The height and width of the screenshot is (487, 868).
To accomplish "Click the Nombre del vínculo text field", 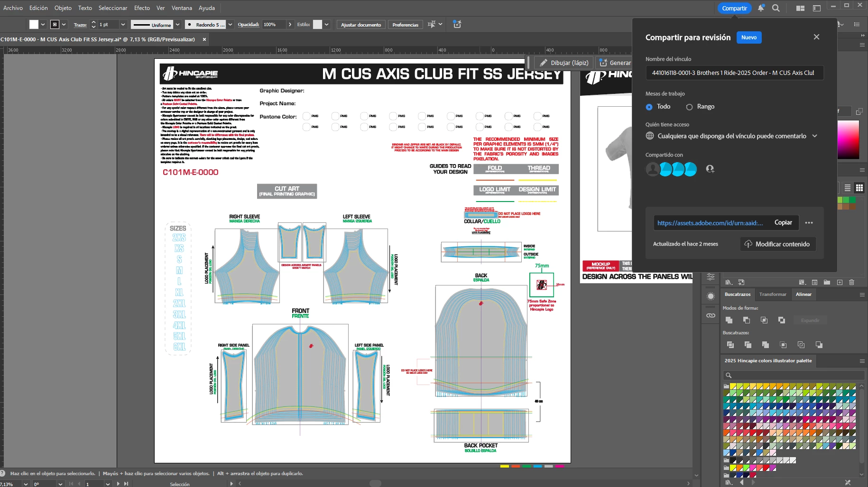I will [x=734, y=73].
